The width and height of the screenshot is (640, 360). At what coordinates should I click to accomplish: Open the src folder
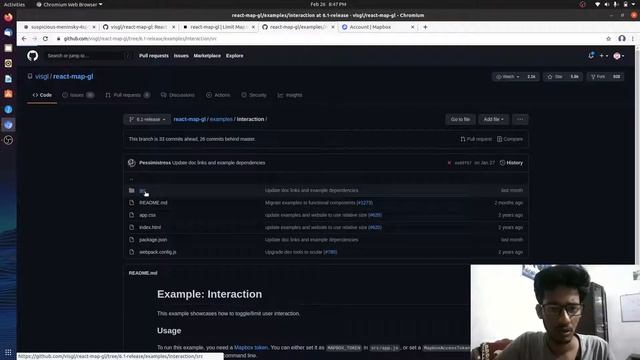(x=142, y=191)
